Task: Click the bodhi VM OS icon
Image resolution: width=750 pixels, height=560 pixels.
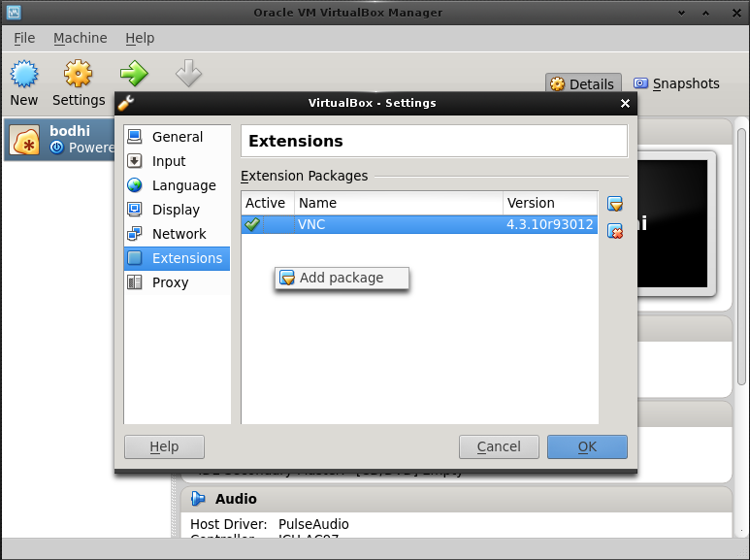Action: pyautogui.click(x=24, y=140)
